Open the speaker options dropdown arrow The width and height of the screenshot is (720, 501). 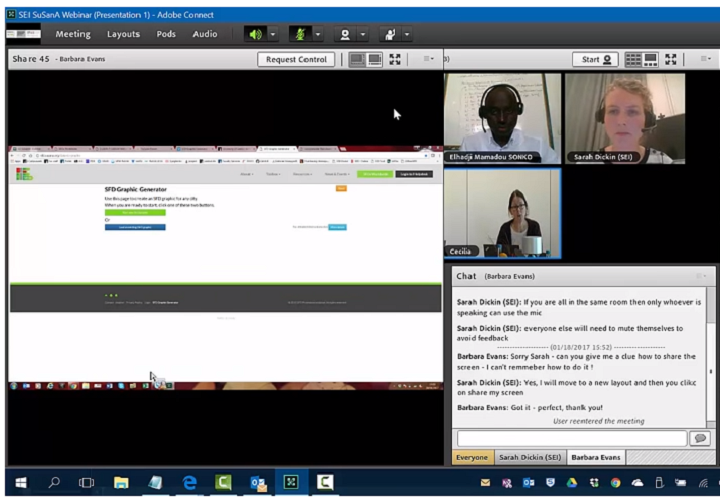pyautogui.click(x=275, y=34)
